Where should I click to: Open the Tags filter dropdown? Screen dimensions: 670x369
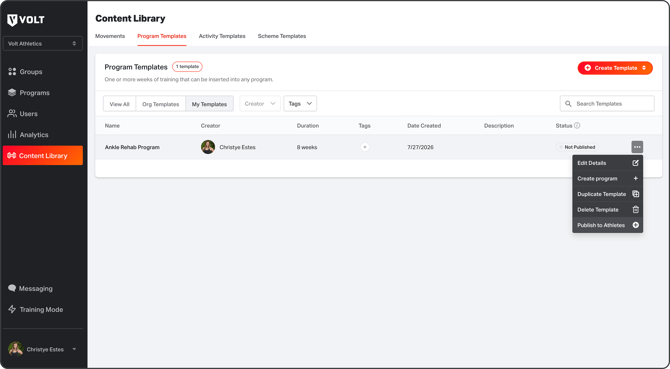(x=300, y=104)
